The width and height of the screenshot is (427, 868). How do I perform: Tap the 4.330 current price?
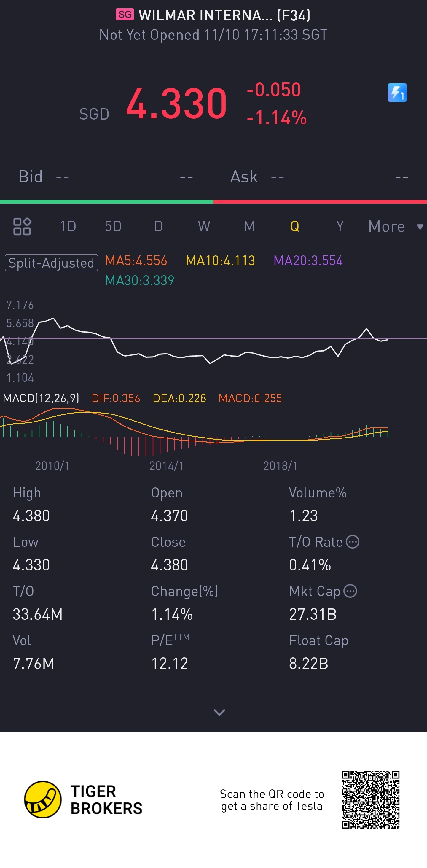176,104
